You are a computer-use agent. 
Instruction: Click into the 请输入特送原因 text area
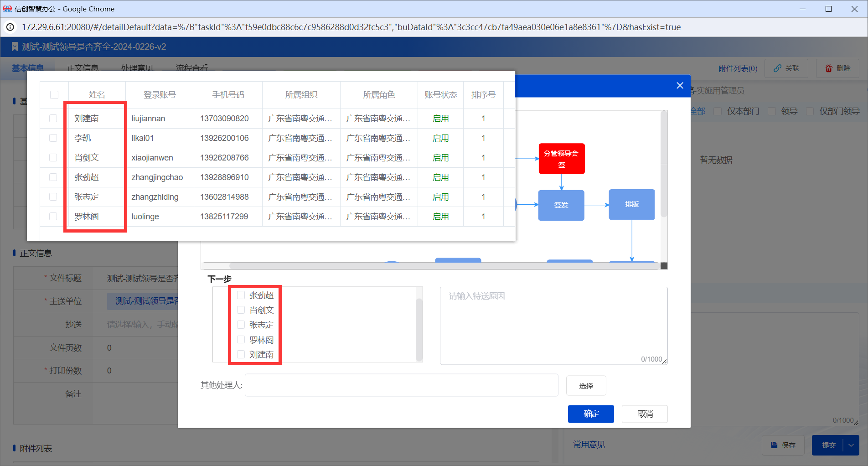553,326
